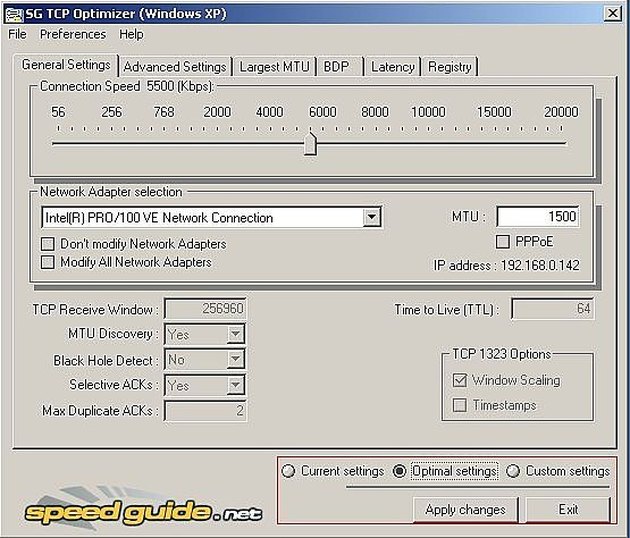The width and height of the screenshot is (630, 538).
Task: Click the MTU input field
Action: point(538,217)
